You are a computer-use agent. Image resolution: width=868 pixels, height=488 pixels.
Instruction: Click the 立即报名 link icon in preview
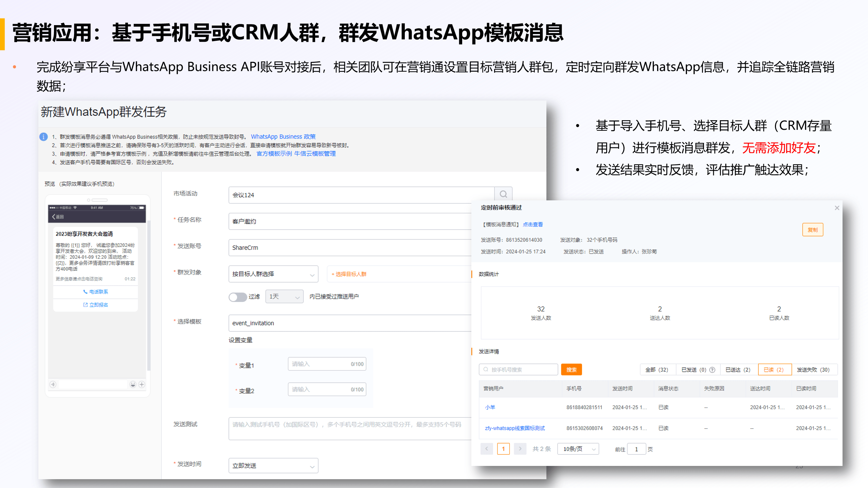pyautogui.click(x=85, y=305)
